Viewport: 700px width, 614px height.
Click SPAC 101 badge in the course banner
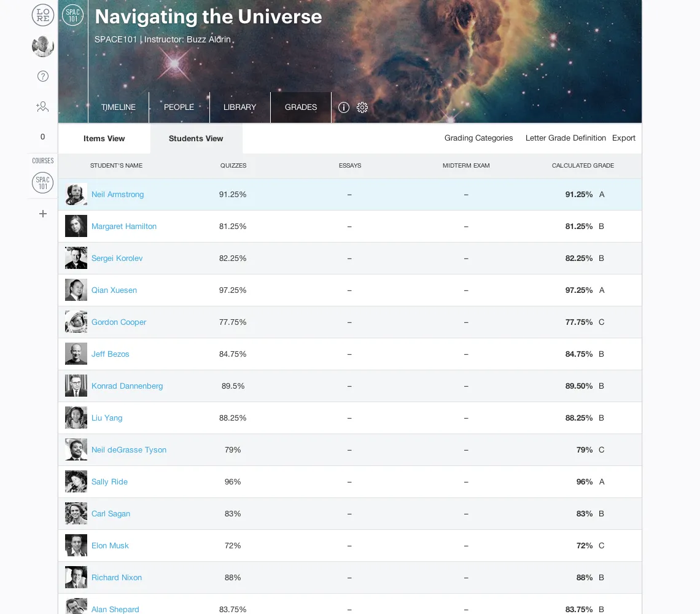point(73,15)
